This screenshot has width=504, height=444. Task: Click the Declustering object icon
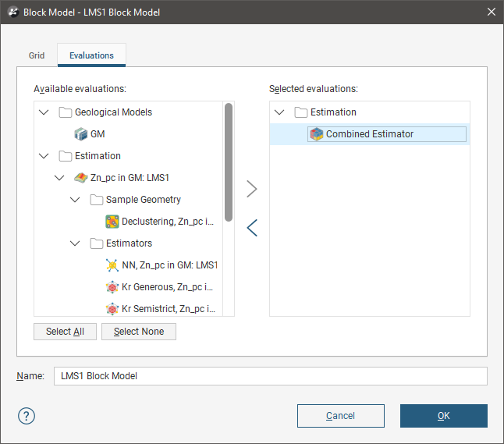[112, 222]
